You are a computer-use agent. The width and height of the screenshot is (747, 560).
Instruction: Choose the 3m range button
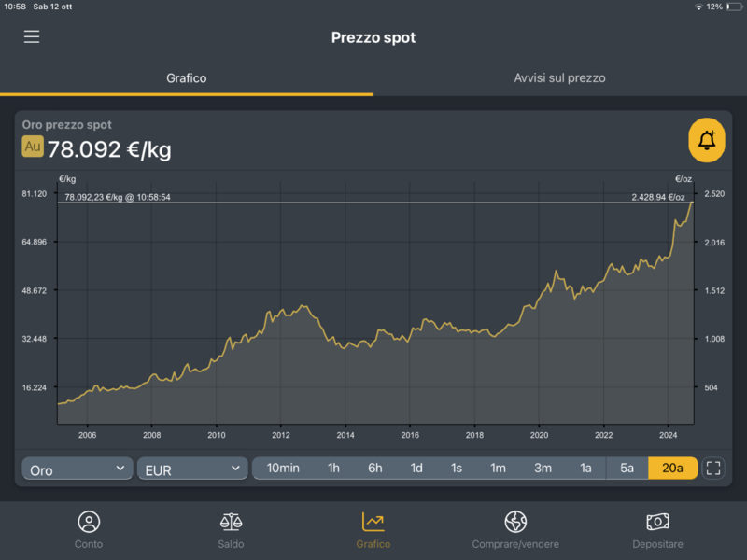543,469
